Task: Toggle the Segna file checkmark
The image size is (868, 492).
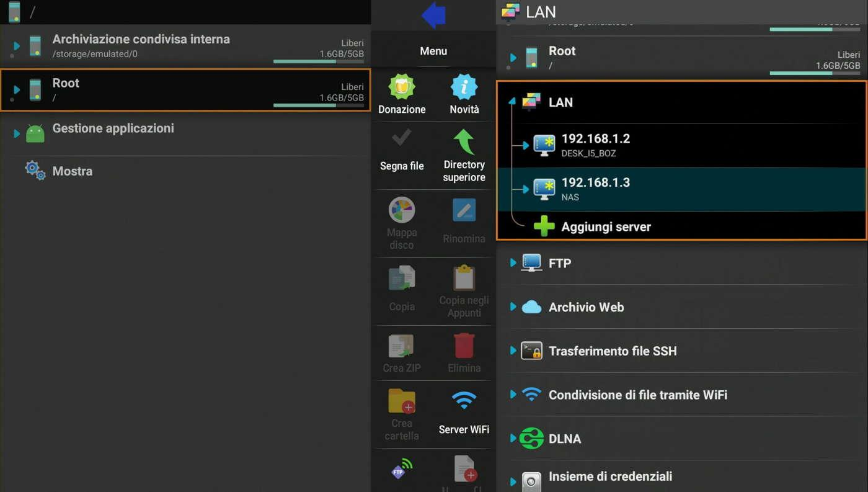Action: [402, 136]
